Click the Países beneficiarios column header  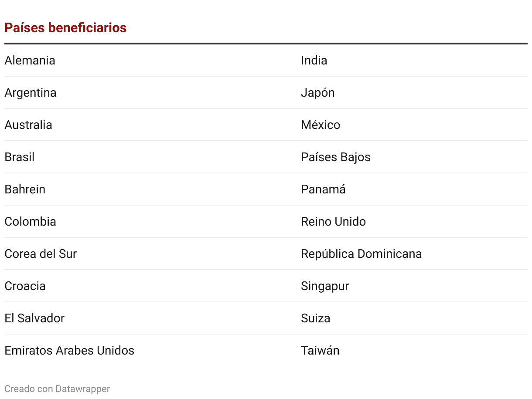[65, 28]
